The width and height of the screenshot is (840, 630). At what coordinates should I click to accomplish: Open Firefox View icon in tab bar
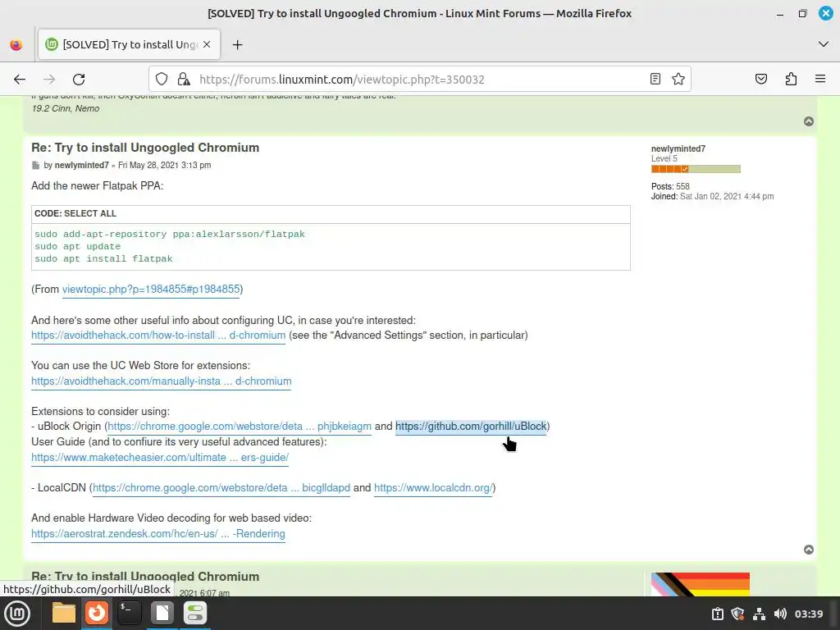[16, 44]
